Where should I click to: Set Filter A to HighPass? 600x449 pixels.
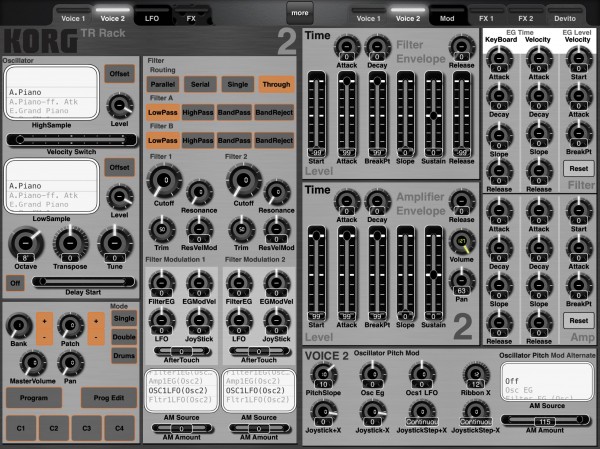tap(198, 113)
